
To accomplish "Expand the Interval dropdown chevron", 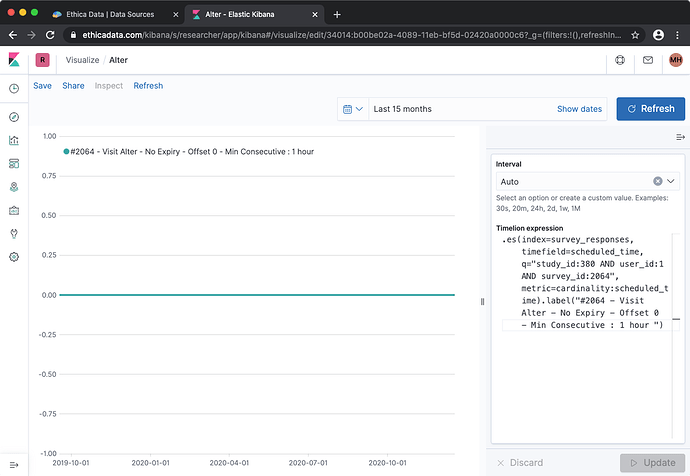I will coord(671,181).
